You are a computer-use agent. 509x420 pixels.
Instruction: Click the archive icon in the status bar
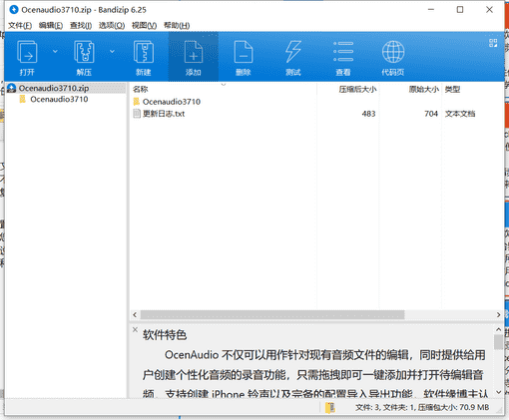tap(330, 408)
